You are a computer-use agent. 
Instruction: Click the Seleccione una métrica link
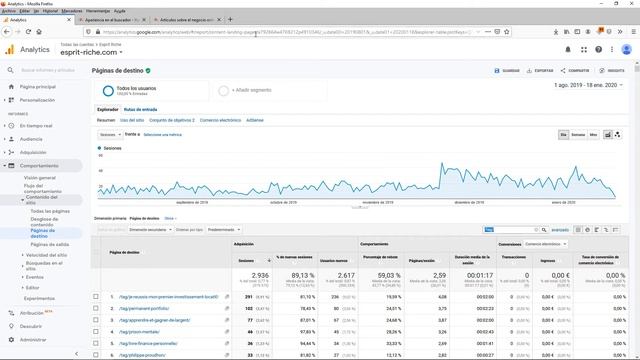click(x=162, y=135)
